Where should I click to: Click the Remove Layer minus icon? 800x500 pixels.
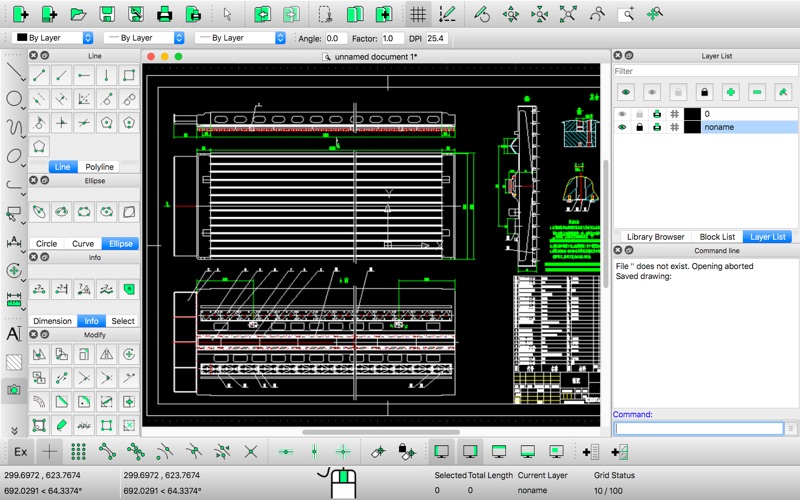click(757, 92)
